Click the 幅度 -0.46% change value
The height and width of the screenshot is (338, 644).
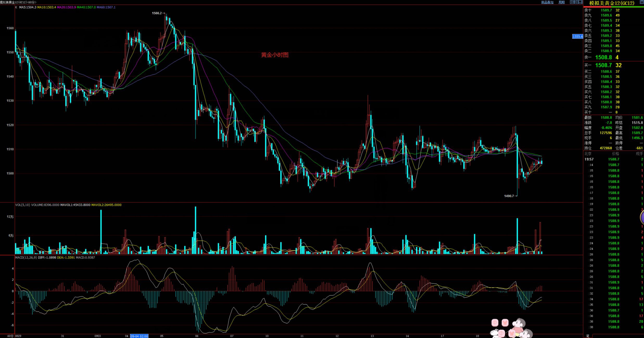click(607, 128)
